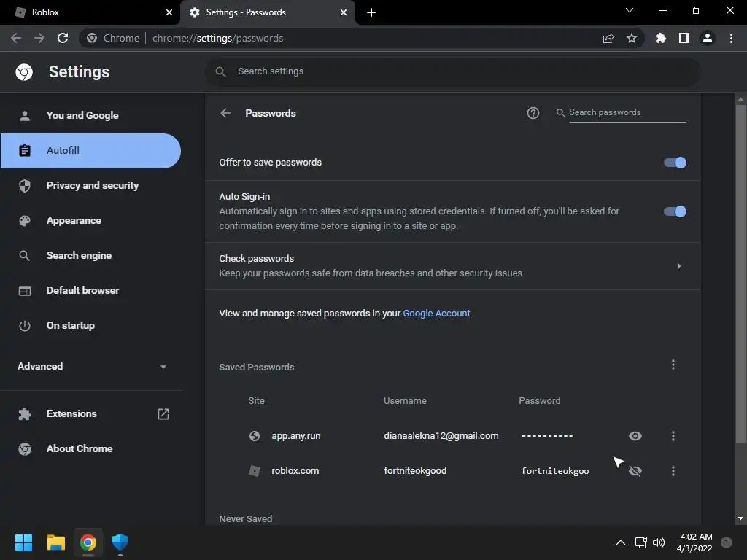Show hidden system tray icons
747x560 pixels.
point(620,542)
